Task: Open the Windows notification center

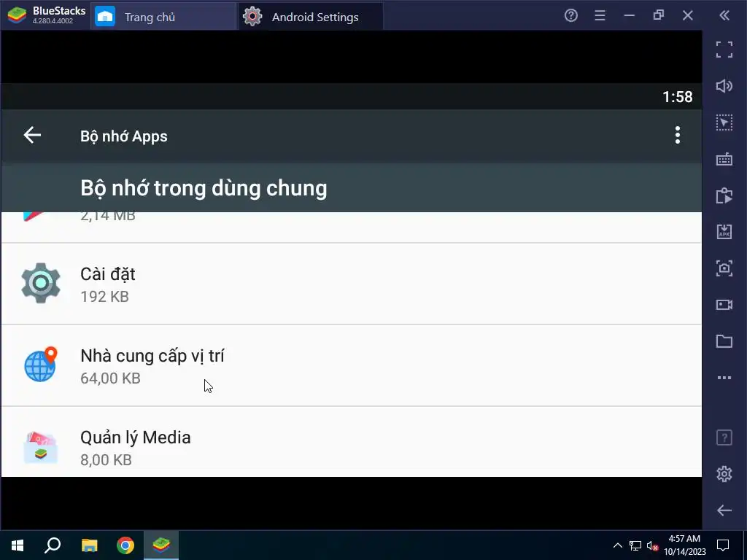Action: (723, 545)
